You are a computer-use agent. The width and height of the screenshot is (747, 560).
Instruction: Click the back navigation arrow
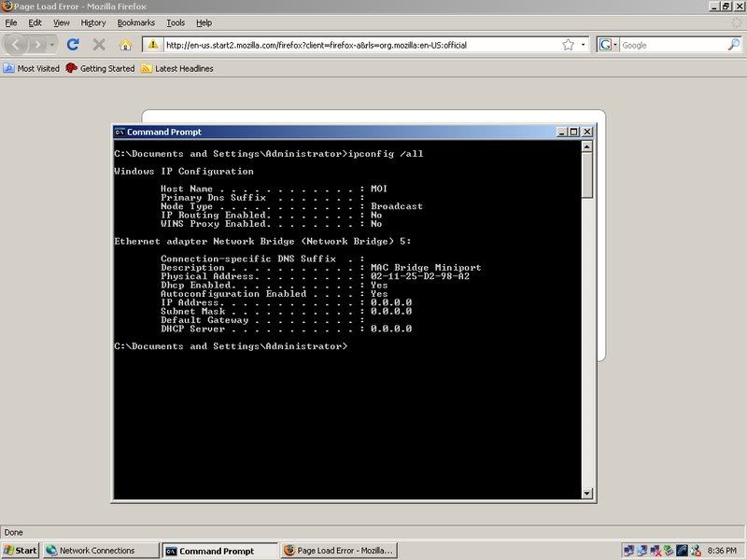18,44
